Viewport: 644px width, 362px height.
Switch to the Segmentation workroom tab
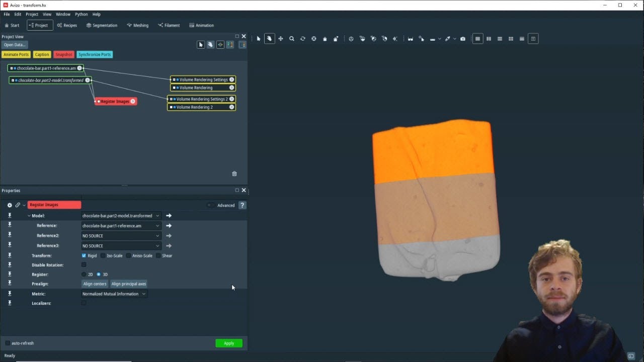[x=102, y=25]
